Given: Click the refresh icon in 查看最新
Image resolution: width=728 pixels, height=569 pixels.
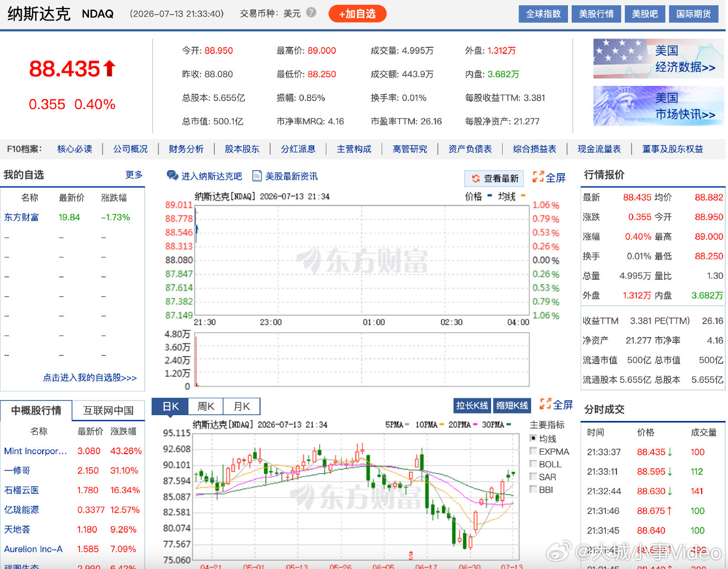Looking at the screenshot, I should (x=476, y=179).
